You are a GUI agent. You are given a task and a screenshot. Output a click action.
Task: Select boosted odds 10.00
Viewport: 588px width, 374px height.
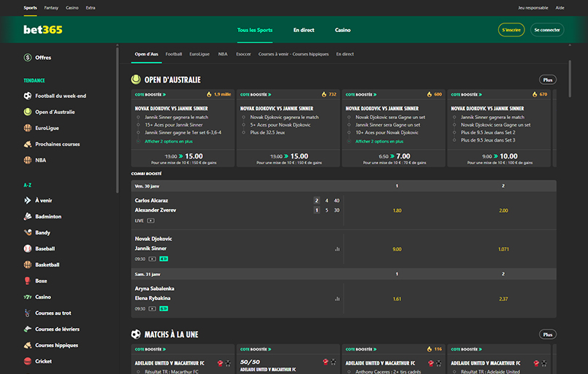tap(508, 156)
